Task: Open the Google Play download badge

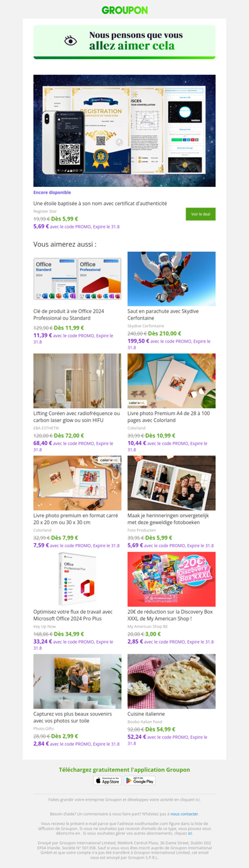Action: [139, 780]
